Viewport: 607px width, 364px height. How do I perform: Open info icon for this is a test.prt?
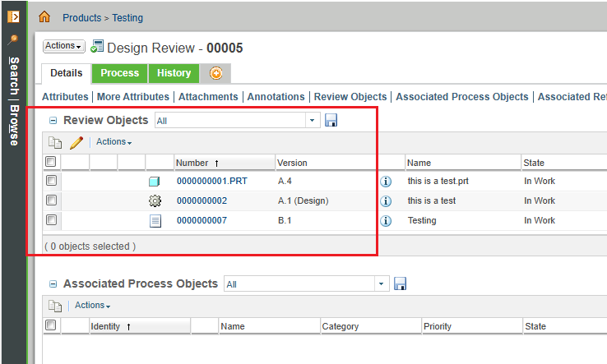tap(386, 181)
